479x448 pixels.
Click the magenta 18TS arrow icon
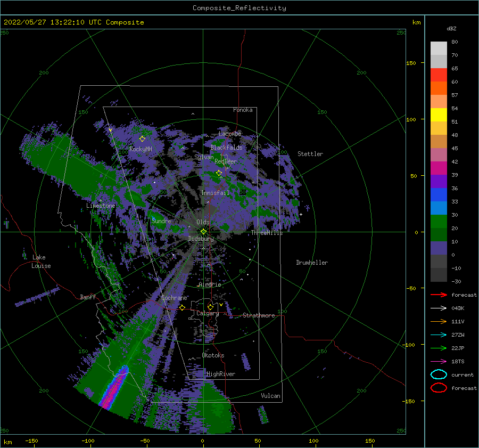coord(439,362)
